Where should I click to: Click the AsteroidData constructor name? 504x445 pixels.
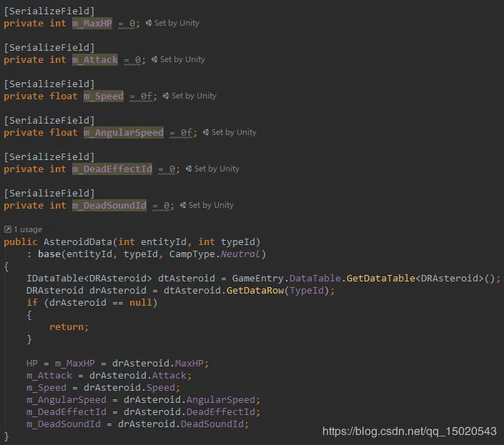coord(77,241)
